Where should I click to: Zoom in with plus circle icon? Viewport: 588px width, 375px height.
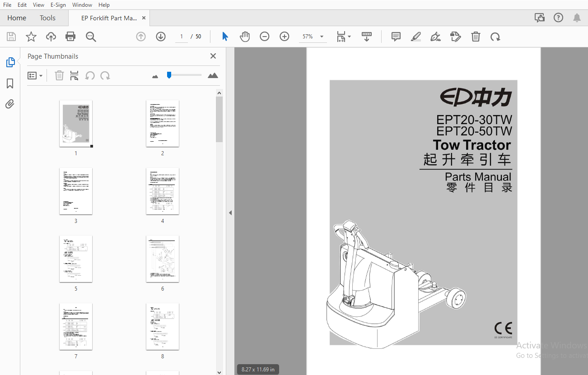(285, 37)
